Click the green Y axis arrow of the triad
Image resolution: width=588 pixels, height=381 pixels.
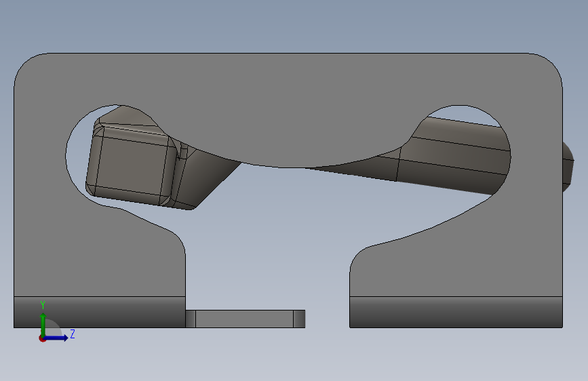[x=43, y=324]
